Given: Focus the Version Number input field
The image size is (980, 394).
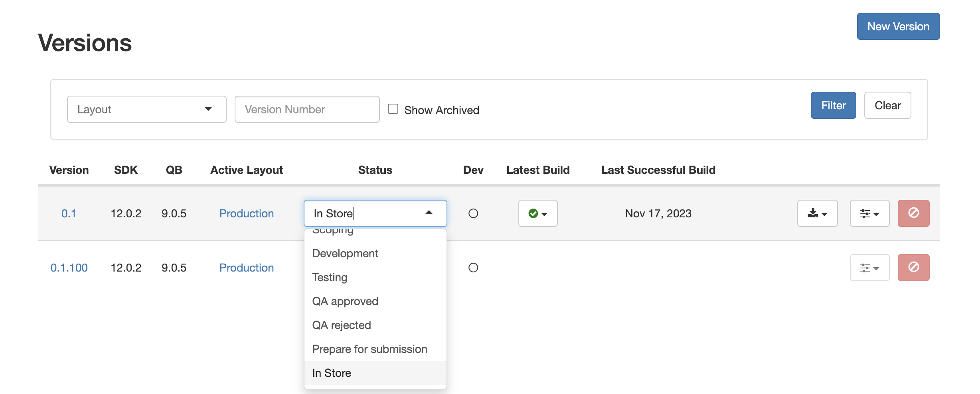Looking at the screenshot, I should coord(307,109).
